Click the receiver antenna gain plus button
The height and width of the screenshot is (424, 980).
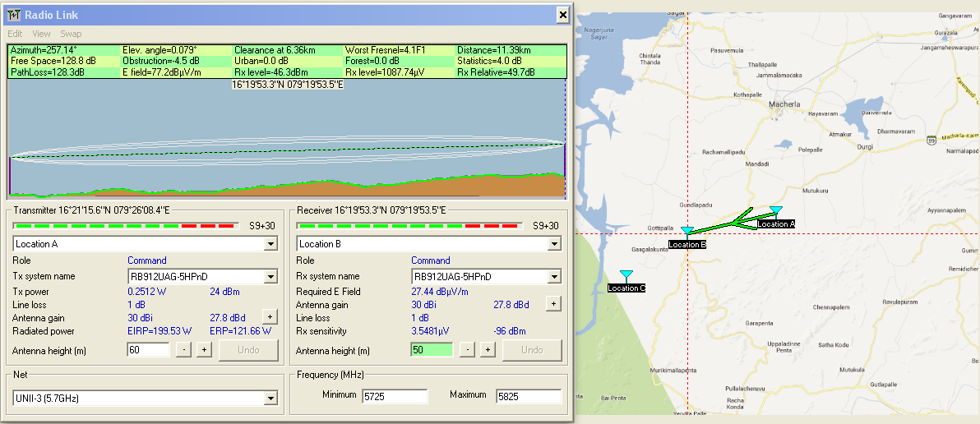pyautogui.click(x=553, y=303)
